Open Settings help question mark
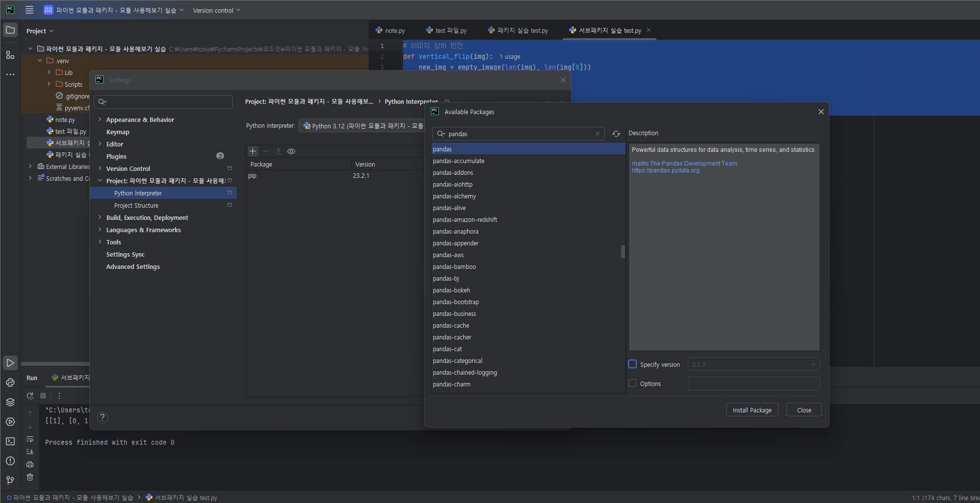 (102, 417)
